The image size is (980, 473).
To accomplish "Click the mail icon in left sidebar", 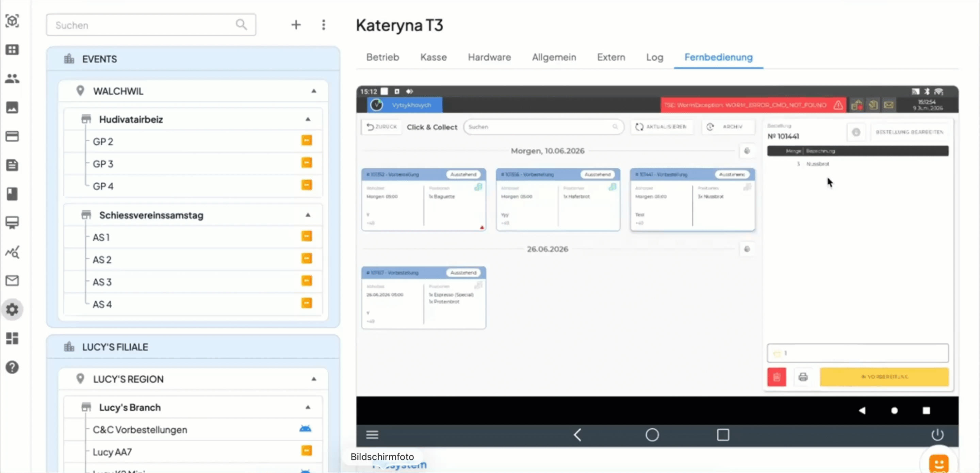I will coord(12,280).
